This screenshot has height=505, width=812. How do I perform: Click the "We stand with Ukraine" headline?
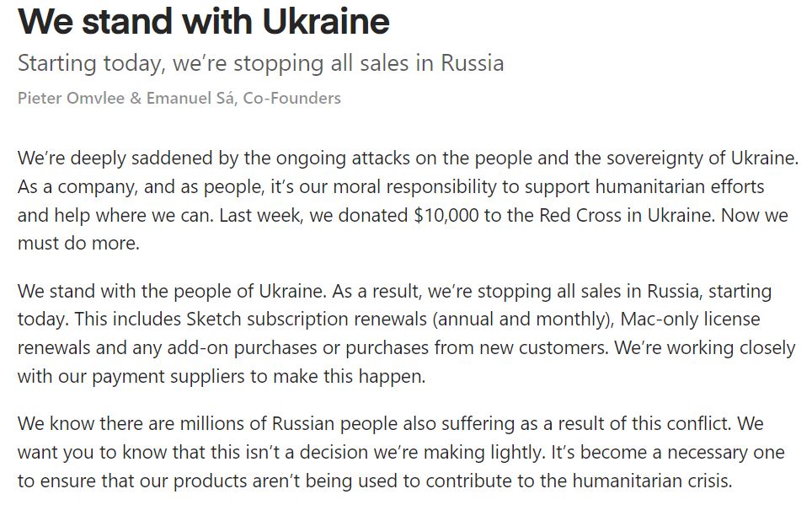[203, 22]
